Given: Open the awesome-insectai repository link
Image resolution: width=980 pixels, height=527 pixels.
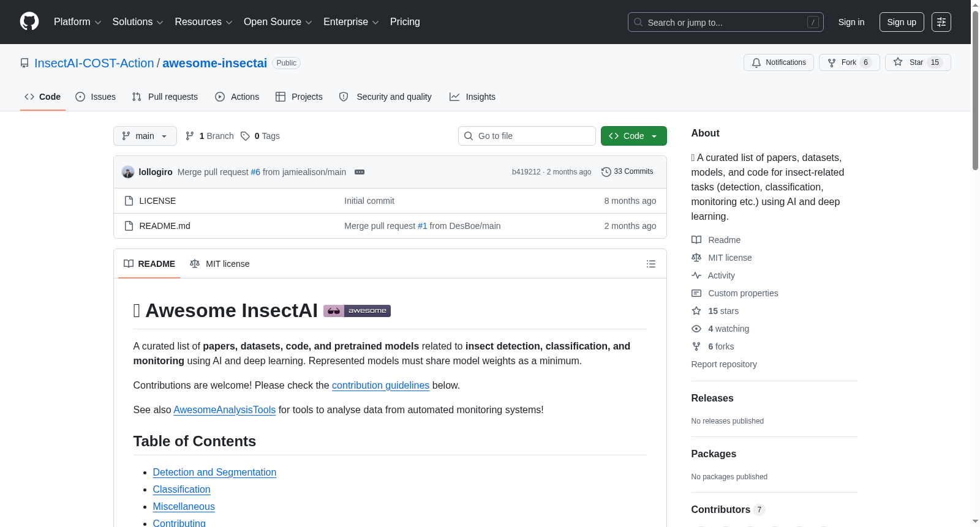Looking at the screenshot, I should click(x=214, y=63).
